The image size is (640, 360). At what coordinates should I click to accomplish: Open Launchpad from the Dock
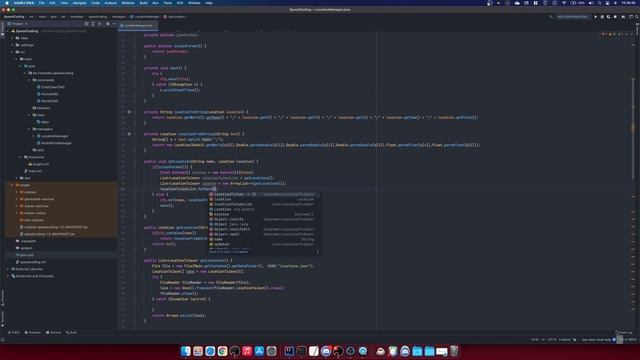click(x=198, y=351)
